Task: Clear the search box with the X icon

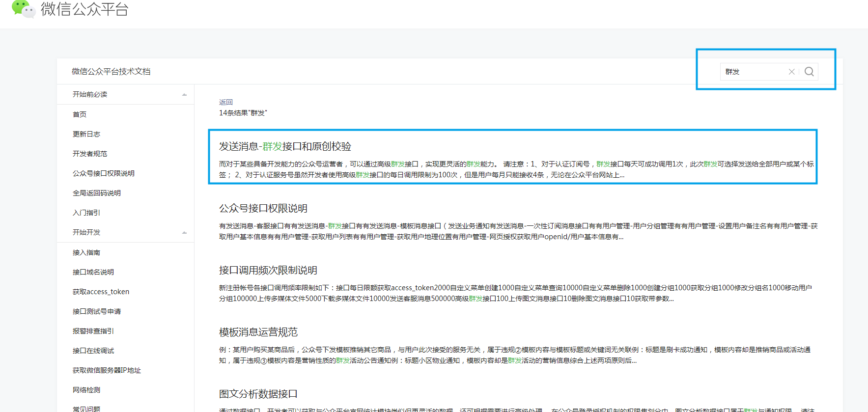Action: (791, 72)
